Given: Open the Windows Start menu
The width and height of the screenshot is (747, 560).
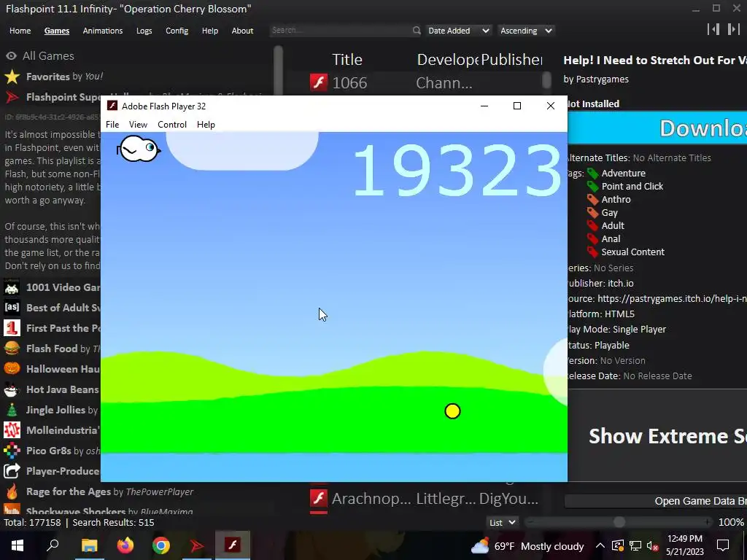Looking at the screenshot, I should pos(18,545).
